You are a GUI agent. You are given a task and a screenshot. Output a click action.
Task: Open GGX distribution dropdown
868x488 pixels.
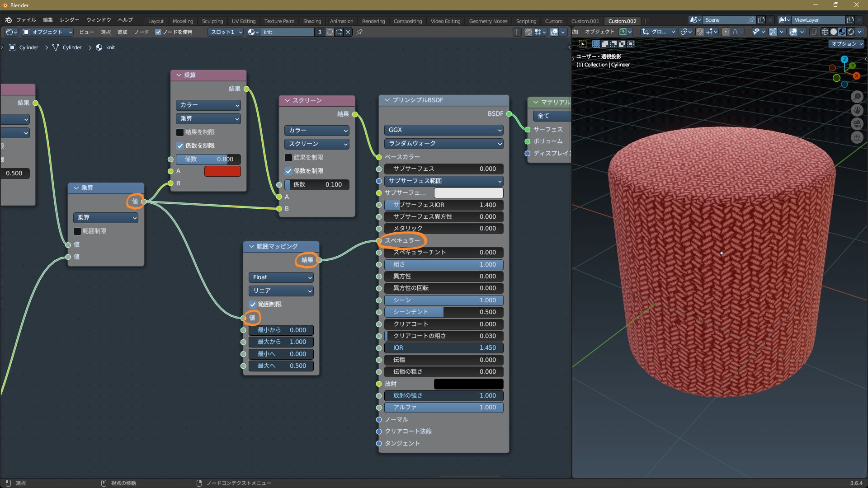click(443, 130)
